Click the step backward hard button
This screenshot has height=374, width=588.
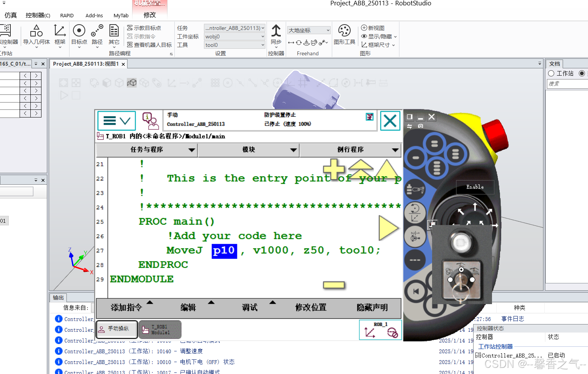[x=416, y=291]
